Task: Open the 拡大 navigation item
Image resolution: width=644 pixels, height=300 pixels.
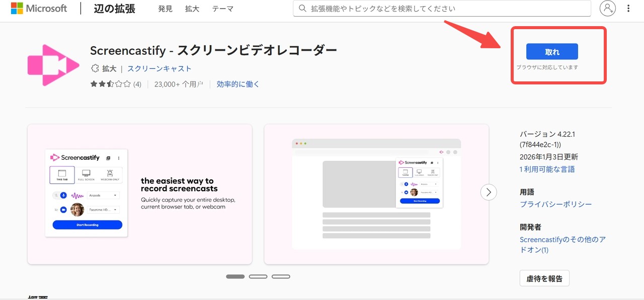Action: (x=192, y=9)
